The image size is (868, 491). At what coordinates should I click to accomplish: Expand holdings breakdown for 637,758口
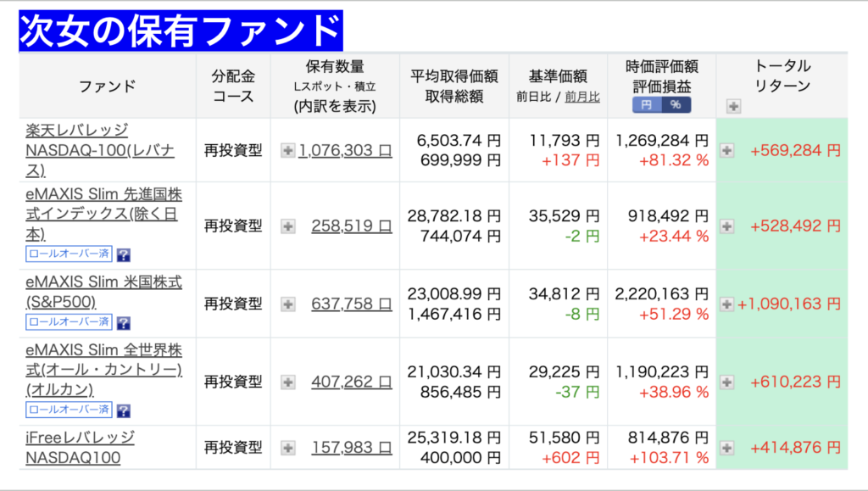[288, 304]
